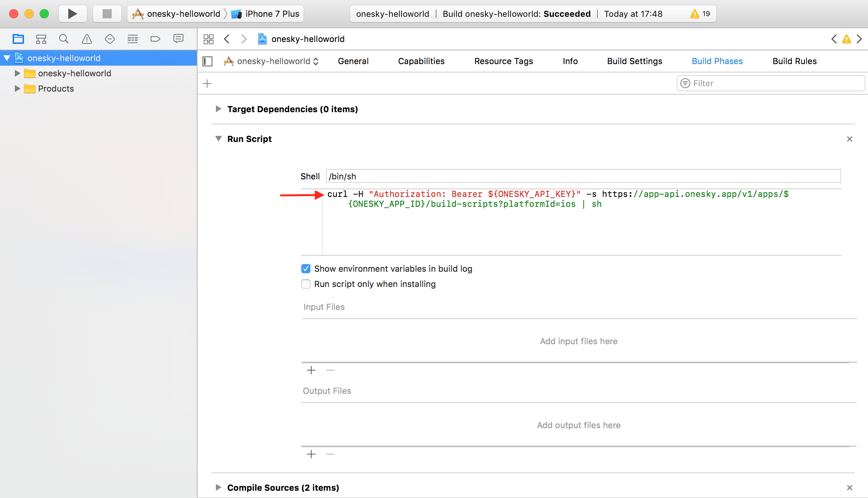Expand Target Dependencies section
Image resolution: width=868 pixels, height=498 pixels.
coord(218,109)
